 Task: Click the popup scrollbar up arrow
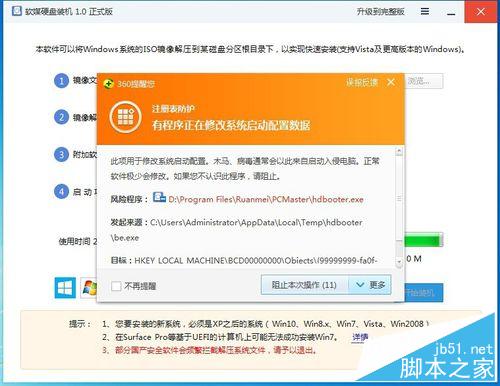(x=399, y=152)
